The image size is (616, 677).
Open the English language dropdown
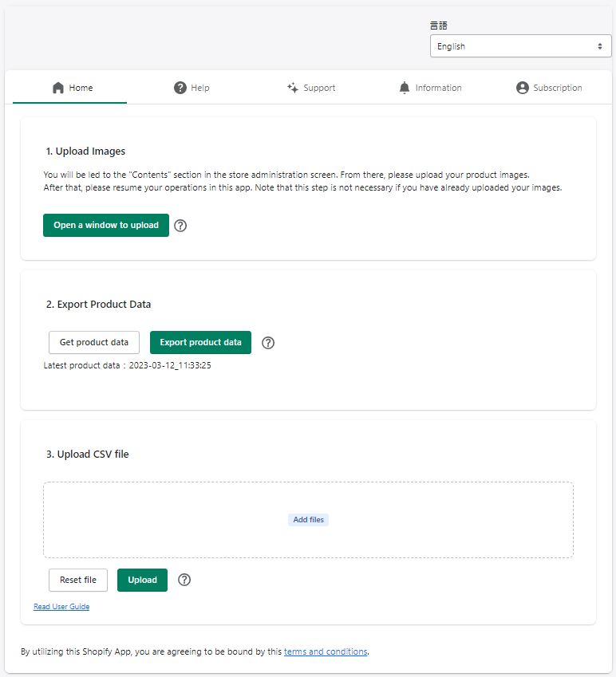pyautogui.click(x=520, y=46)
